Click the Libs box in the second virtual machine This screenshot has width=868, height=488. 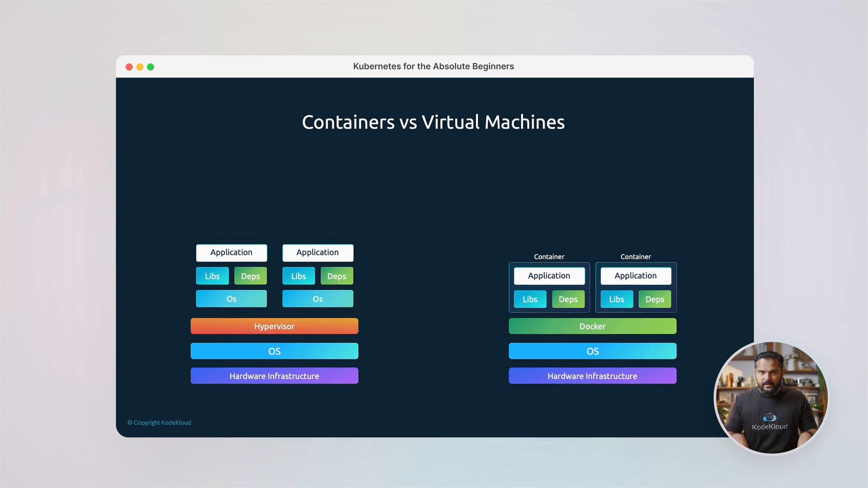pyautogui.click(x=299, y=276)
